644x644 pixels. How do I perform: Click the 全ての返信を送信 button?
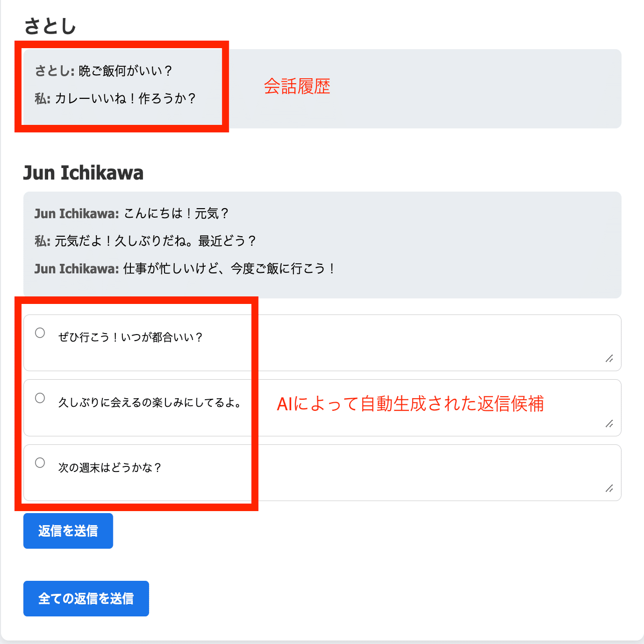[86, 598]
